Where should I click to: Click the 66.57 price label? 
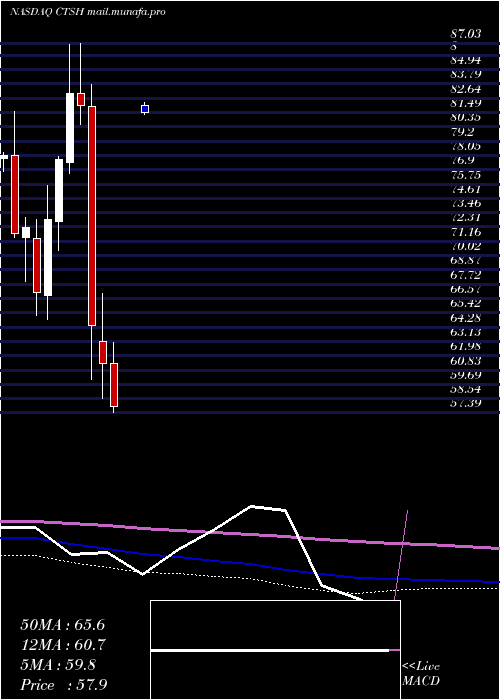[466, 289]
